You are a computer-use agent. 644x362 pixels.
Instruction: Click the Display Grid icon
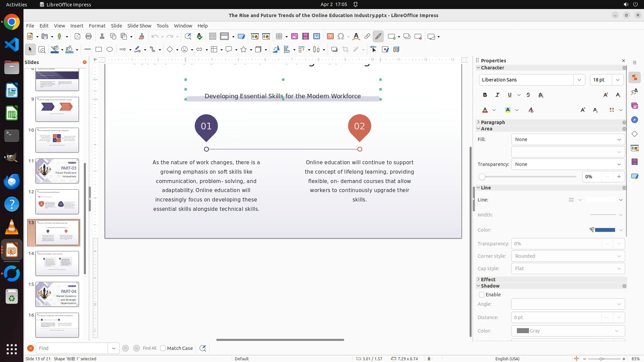coord(212,37)
